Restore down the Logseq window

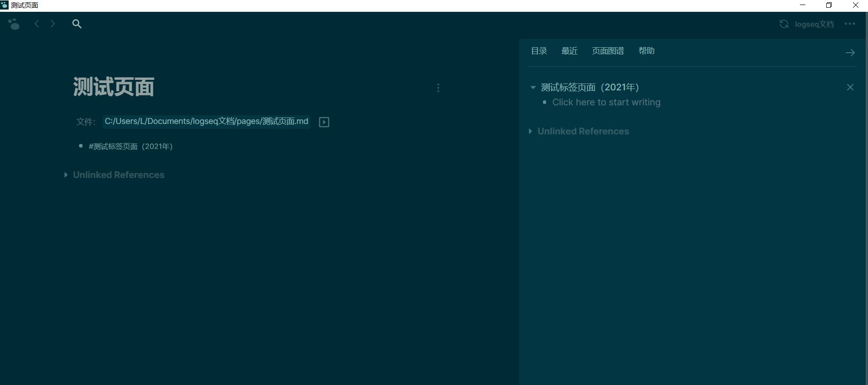(829, 5)
